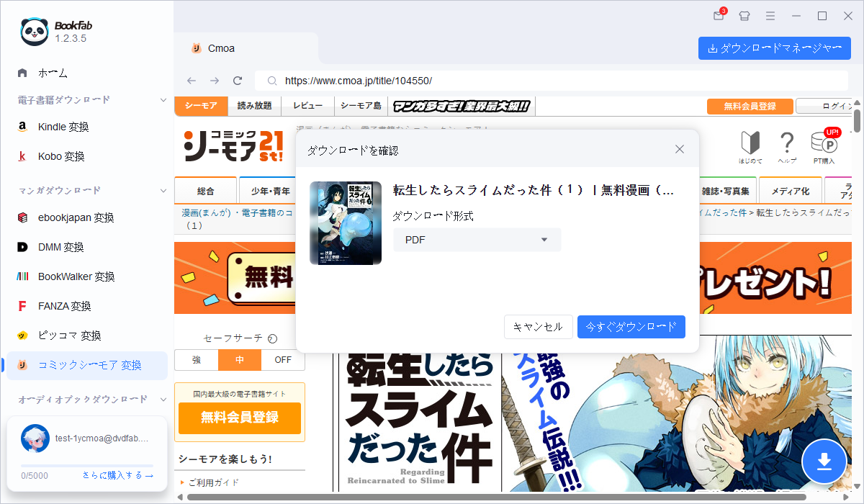This screenshot has width=864, height=504.
Task: Click the はじめて beginner icon
Action: [x=751, y=147]
